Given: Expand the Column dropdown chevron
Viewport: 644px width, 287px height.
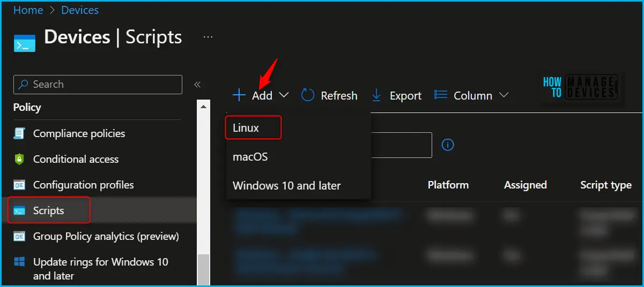Looking at the screenshot, I should pos(504,95).
